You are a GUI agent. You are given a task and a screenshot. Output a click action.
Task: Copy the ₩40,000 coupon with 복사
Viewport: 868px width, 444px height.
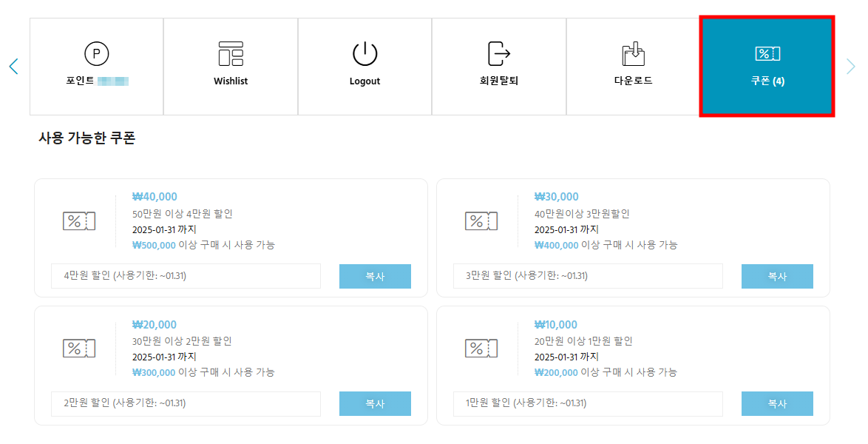click(375, 276)
